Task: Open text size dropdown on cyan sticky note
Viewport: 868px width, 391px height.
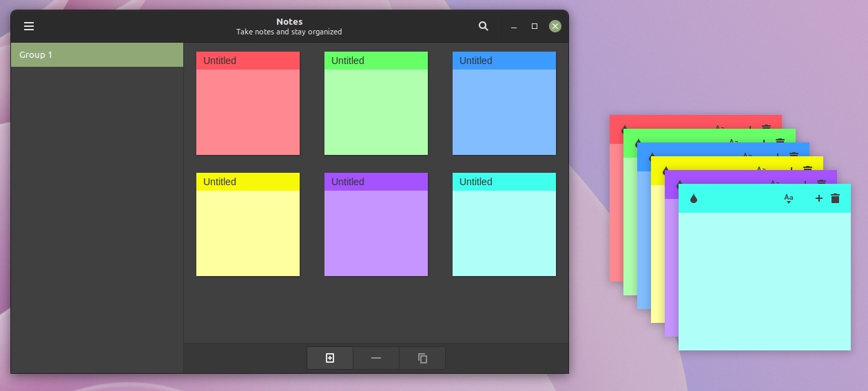Action: tap(789, 198)
